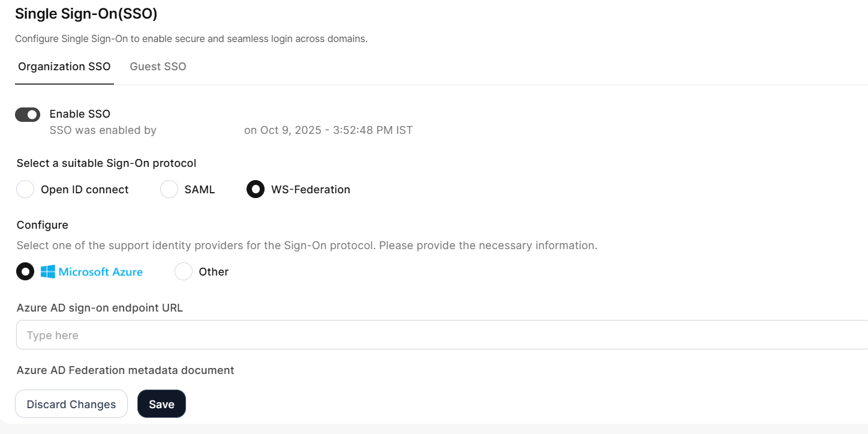Choose the Other identity provider radio
The width and height of the screenshot is (868, 434).
click(x=184, y=272)
